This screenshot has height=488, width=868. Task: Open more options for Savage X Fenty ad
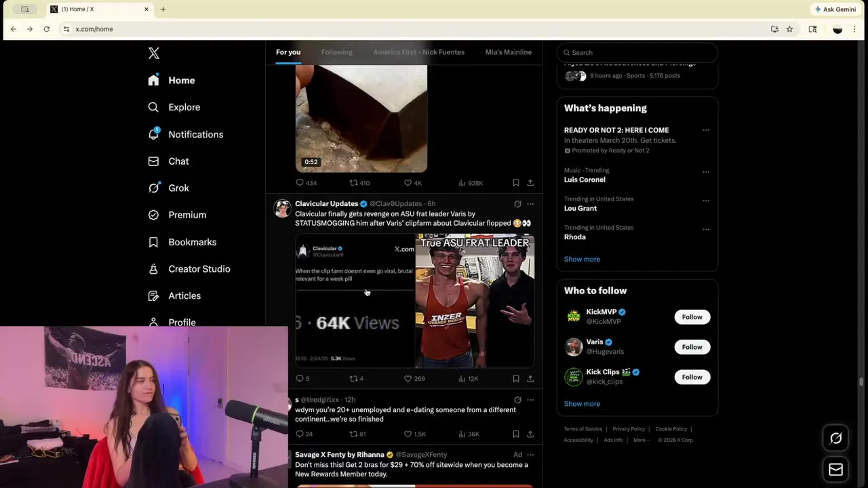tap(530, 455)
